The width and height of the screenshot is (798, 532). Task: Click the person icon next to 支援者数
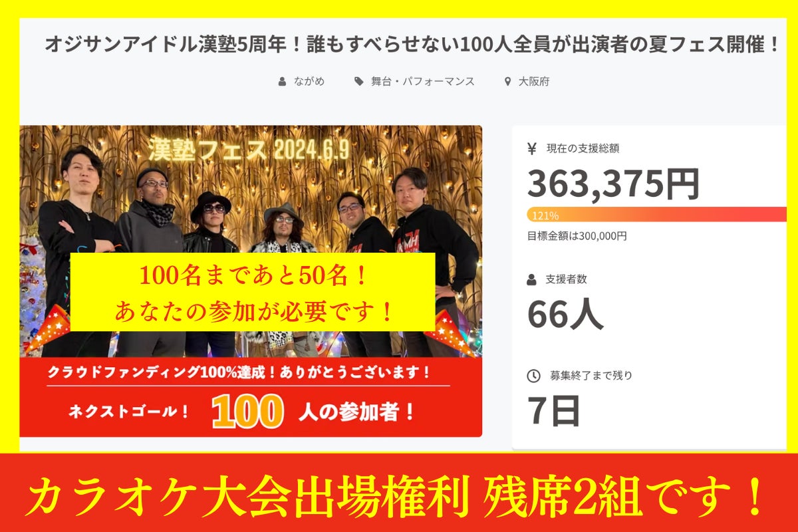pos(531,280)
